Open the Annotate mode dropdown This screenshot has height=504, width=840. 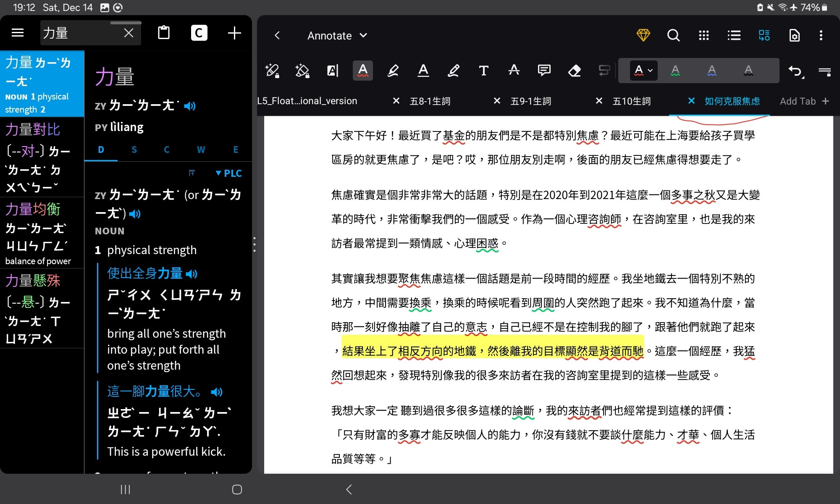point(337,36)
